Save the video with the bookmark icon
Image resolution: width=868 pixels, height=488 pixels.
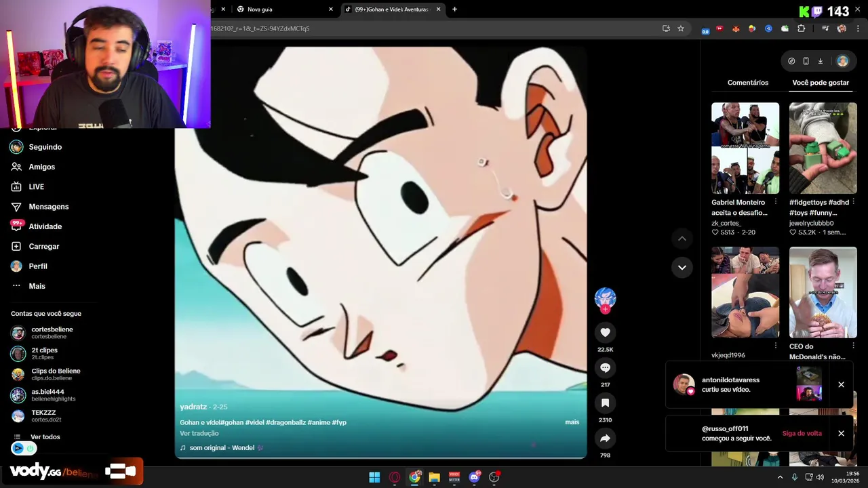tap(605, 403)
